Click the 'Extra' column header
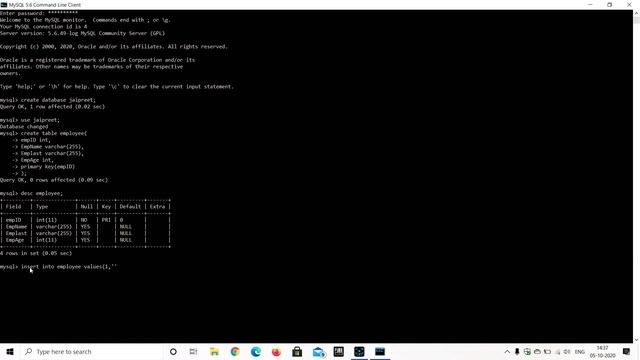This screenshot has height=360, width=640. (157, 207)
